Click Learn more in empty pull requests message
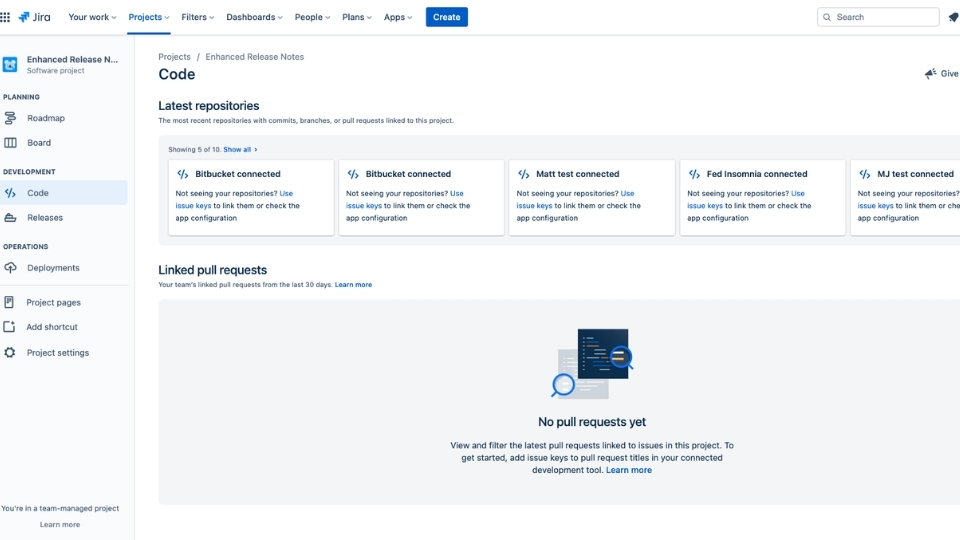The height and width of the screenshot is (540, 960). click(x=629, y=470)
